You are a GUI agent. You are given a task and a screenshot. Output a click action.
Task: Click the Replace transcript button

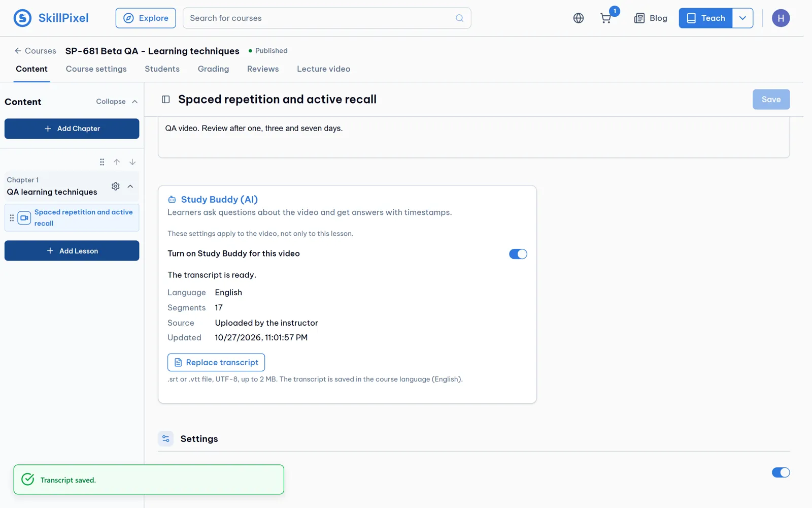pos(216,362)
